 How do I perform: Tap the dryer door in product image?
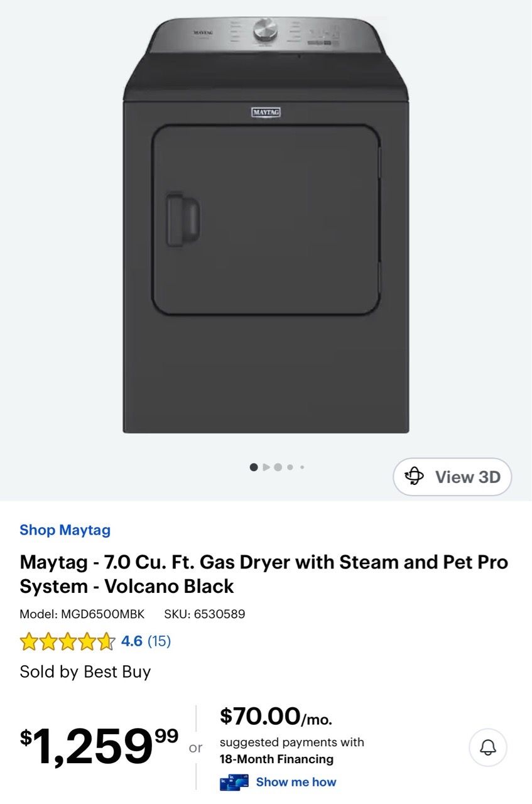(266, 220)
